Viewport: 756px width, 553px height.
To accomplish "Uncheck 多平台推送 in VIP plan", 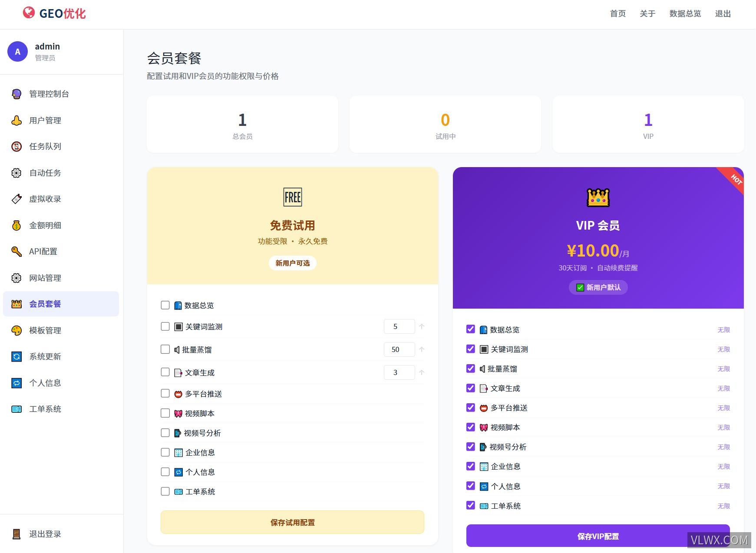I will pyautogui.click(x=471, y=407).
